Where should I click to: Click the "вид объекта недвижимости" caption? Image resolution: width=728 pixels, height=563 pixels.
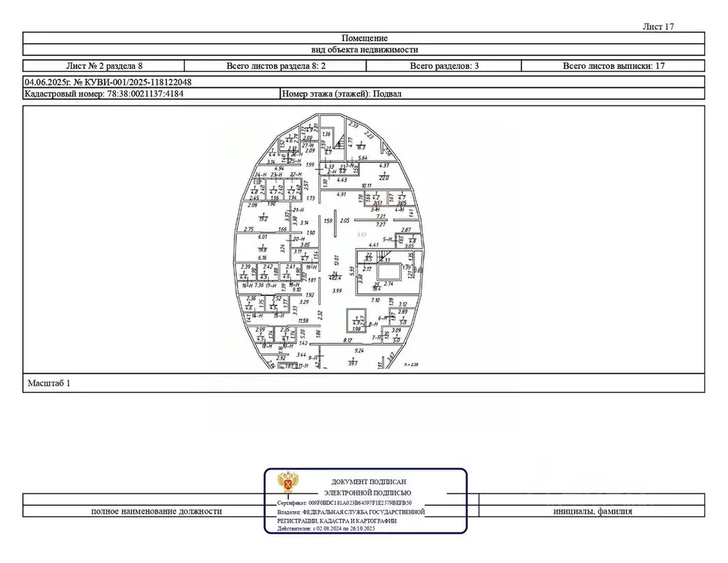[364, 50]
